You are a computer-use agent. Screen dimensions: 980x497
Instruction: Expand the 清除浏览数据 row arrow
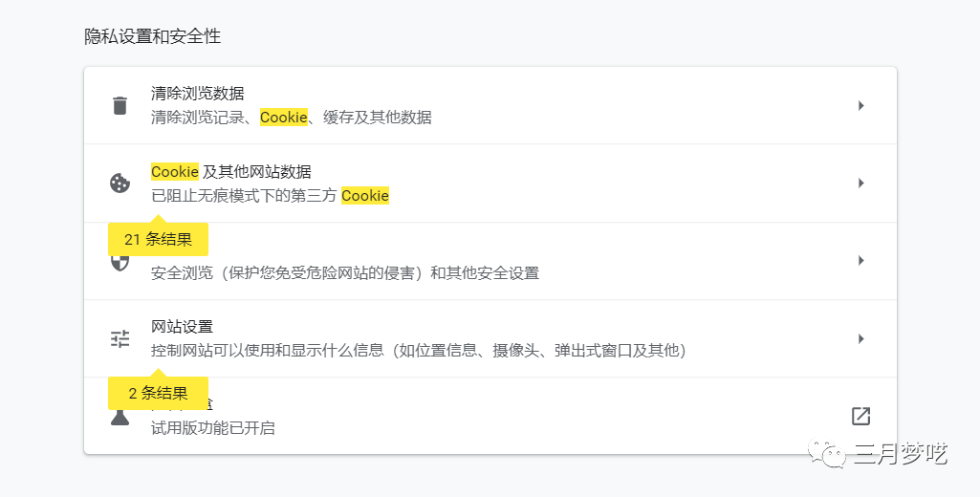(x=860, y=105)
